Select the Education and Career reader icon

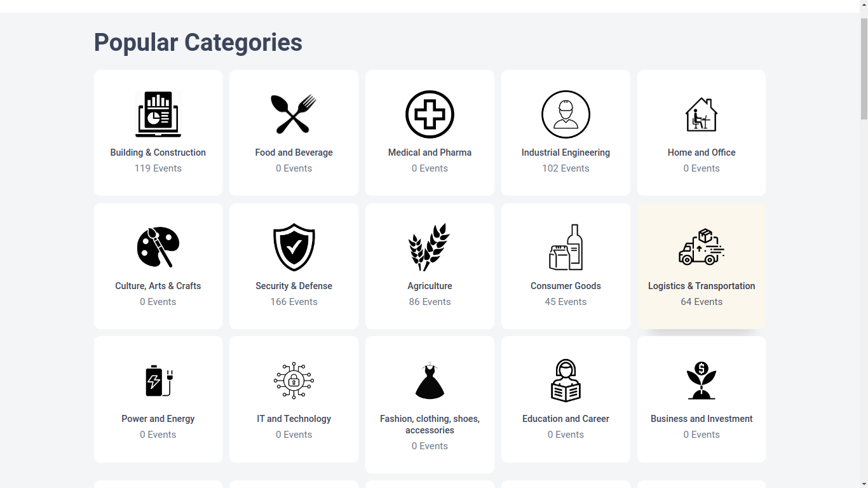pyautogui.click(x=566, y=381)
